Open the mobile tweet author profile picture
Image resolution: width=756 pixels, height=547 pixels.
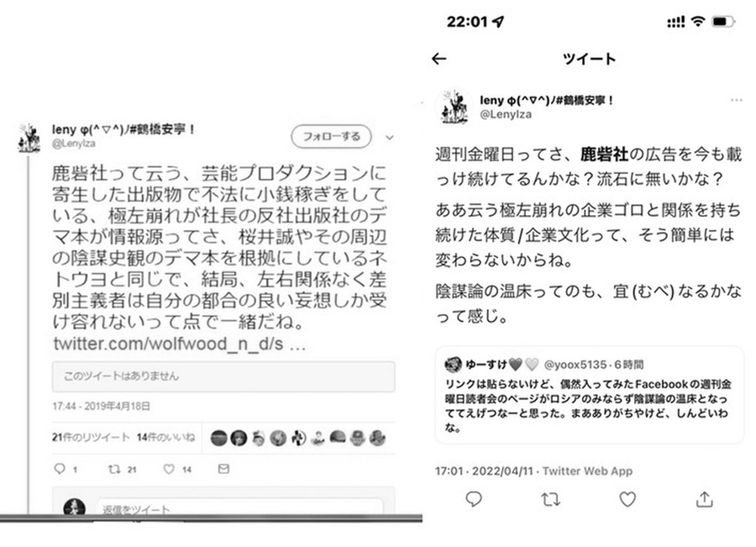click(454, 107)
